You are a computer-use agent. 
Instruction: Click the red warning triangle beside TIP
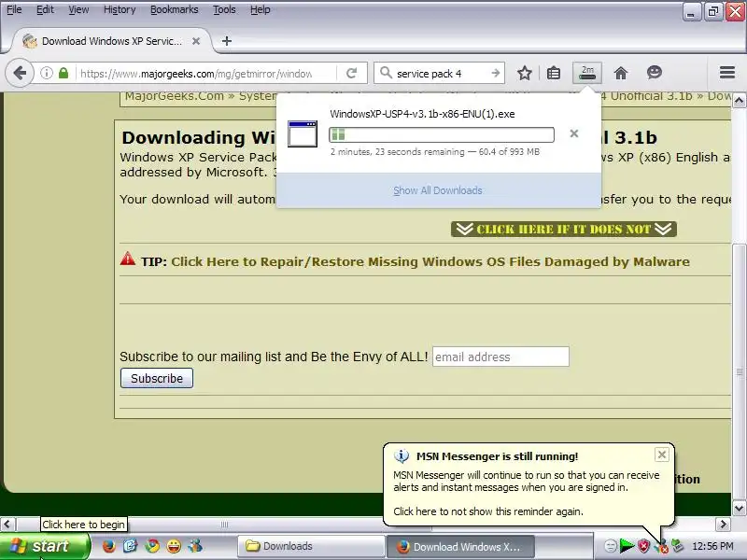(128, 259)
